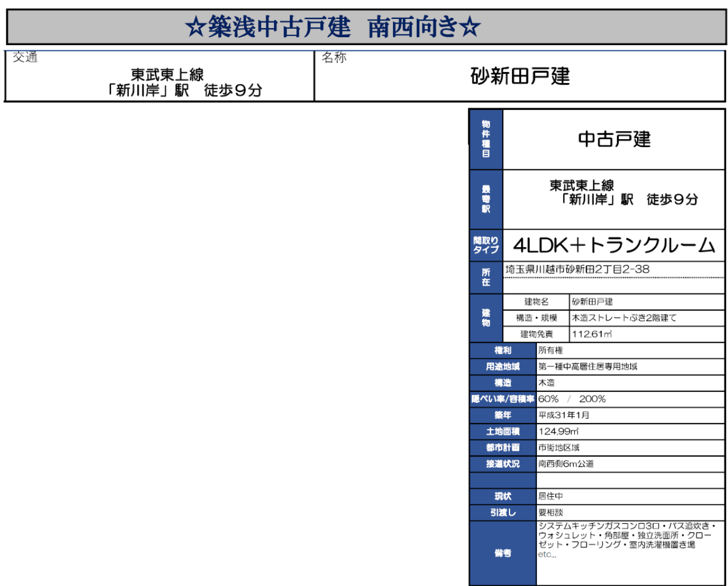Image resolution: width=728 pixels, height=586 pixels.
Task: Click the 物件種目 blue header cell
Action: coord(486,139)
